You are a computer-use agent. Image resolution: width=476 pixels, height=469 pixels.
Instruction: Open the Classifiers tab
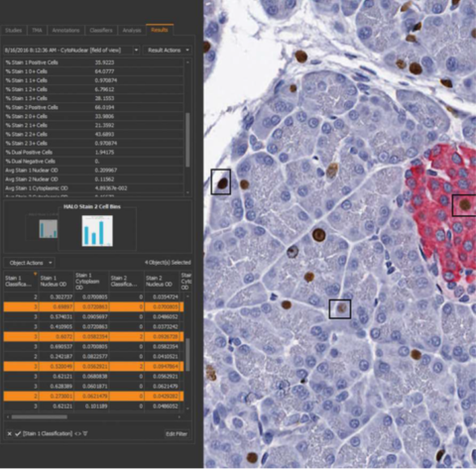pyautogui.click(x=101, y=30)
